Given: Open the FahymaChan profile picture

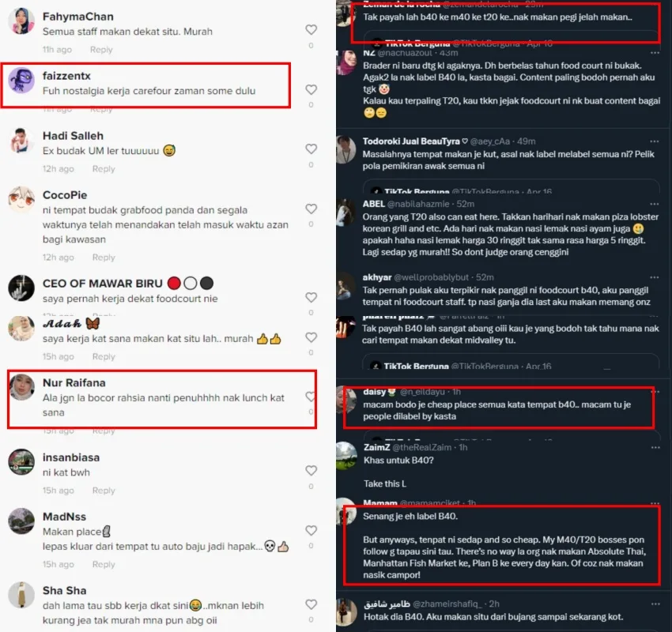Looking at the screenshot, I should (x=21, y=21).
